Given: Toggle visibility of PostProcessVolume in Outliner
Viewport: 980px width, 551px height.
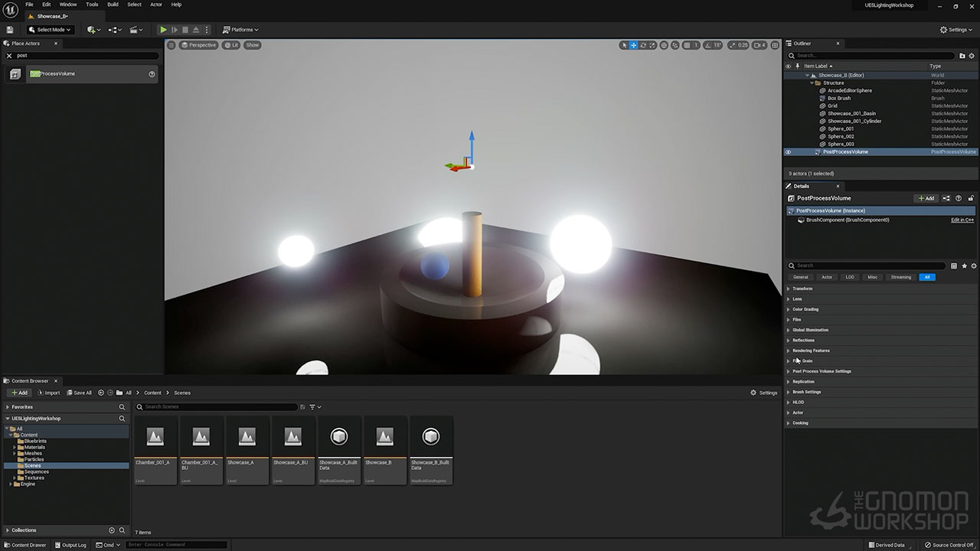Looking at the screenshot, I should [x=788, y=152].
